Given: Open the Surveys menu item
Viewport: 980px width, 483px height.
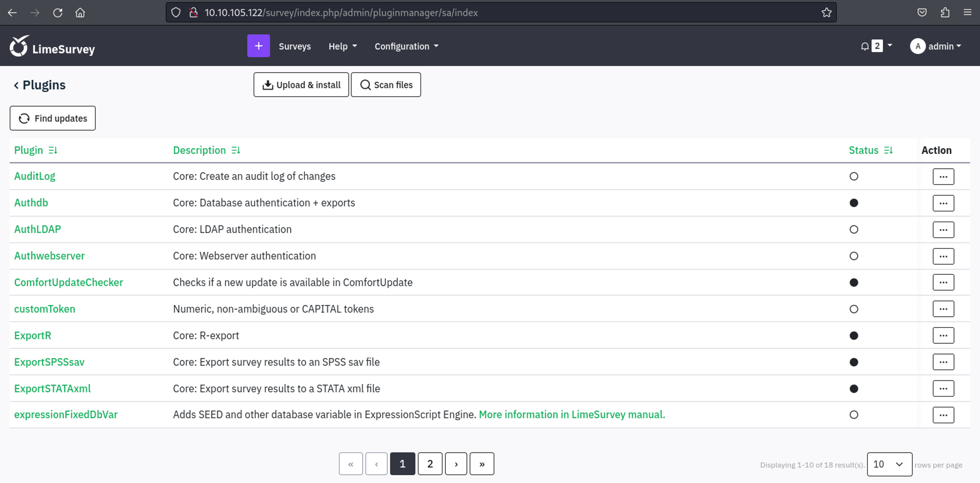Looking at the screenshot, I should click(294, 47).
